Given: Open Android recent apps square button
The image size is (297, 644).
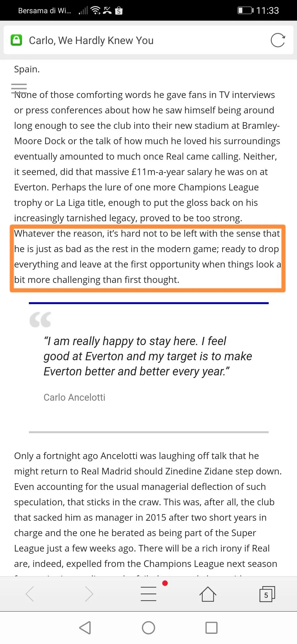Looking at the screenshot, I should click(211, 628).
